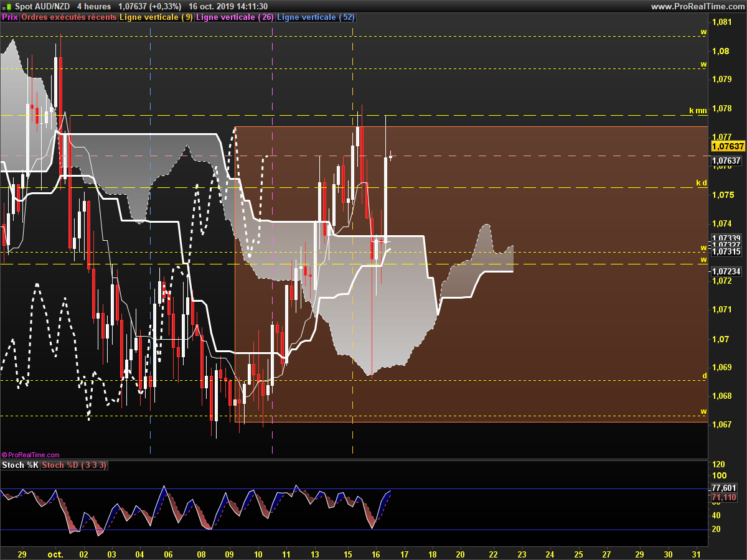Click the 1,07234 price tag on the axis
Viewport: 747px width, 560px height.
coord(726,271)
